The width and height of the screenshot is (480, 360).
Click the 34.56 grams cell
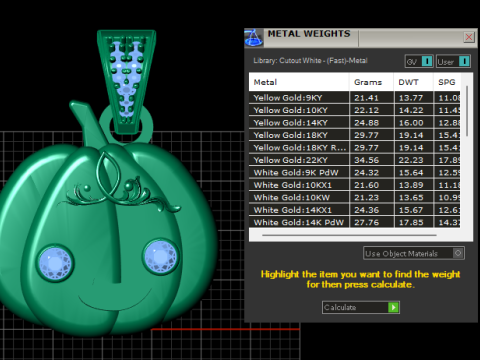(371, 160)
